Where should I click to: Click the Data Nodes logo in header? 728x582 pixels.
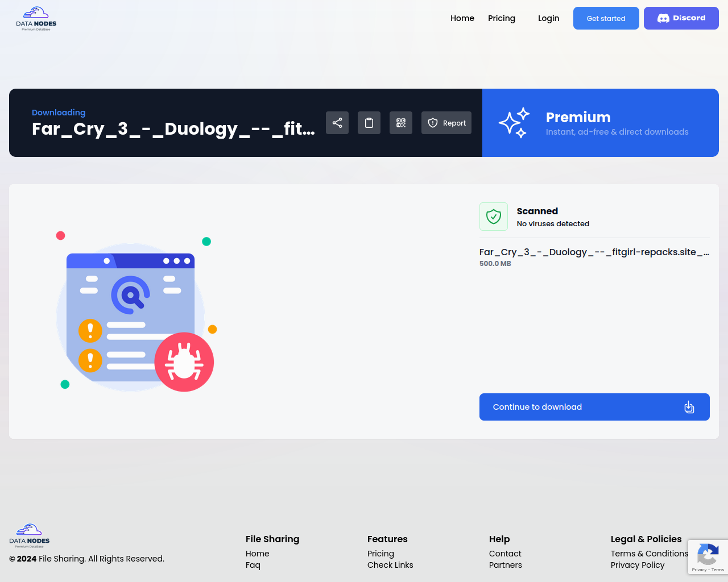36,19
